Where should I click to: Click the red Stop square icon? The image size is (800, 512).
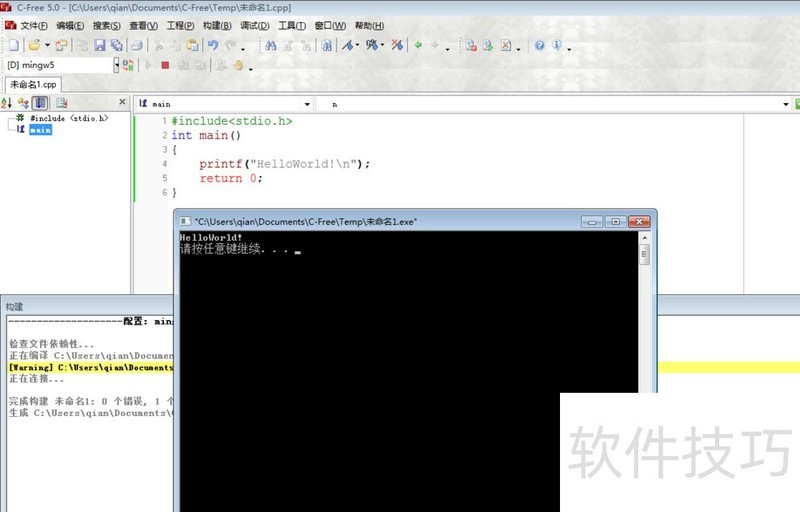pyautogui.click(x=165, y=65)
